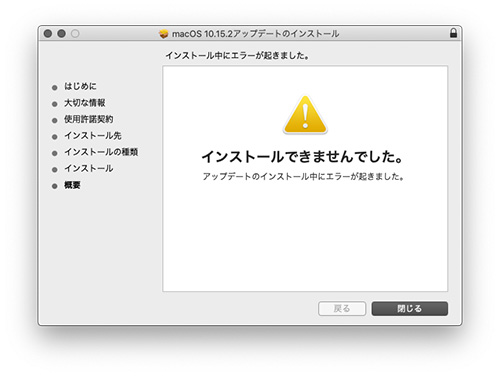Click the 閉じる (Close) button

[410, 309]
